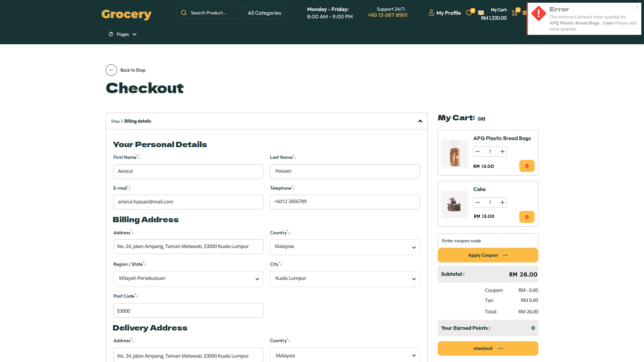This screenshot has width=644, height=362.
Task: Open the Pages menu
Action: pos(123,34)
